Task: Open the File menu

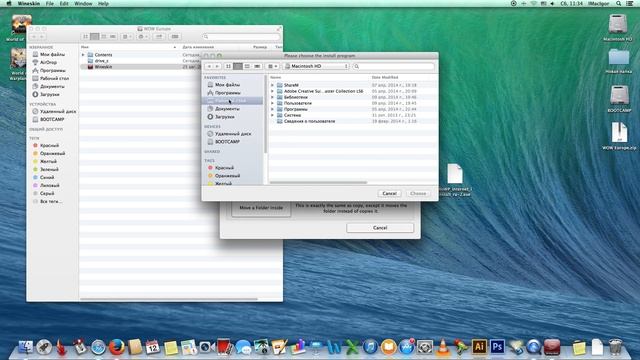Action: (x=50, y=3)
